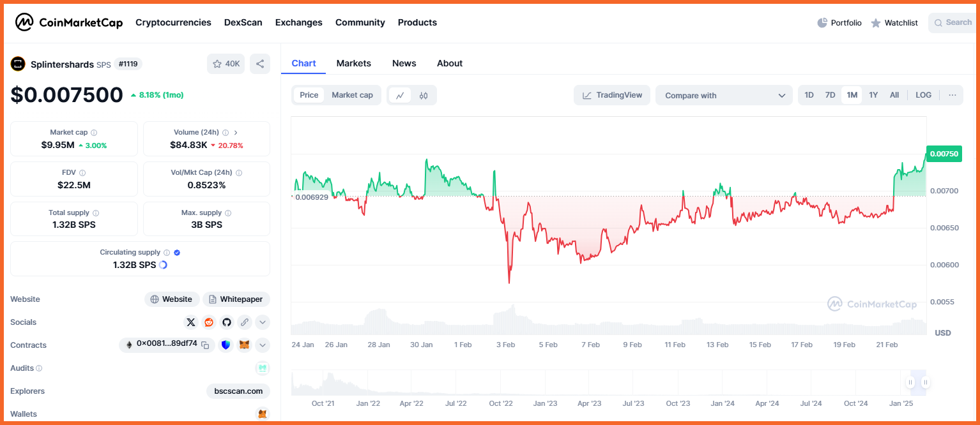Click the left handle of the timeline range slider
980x425 pixels.
click(x=910, y=383)
